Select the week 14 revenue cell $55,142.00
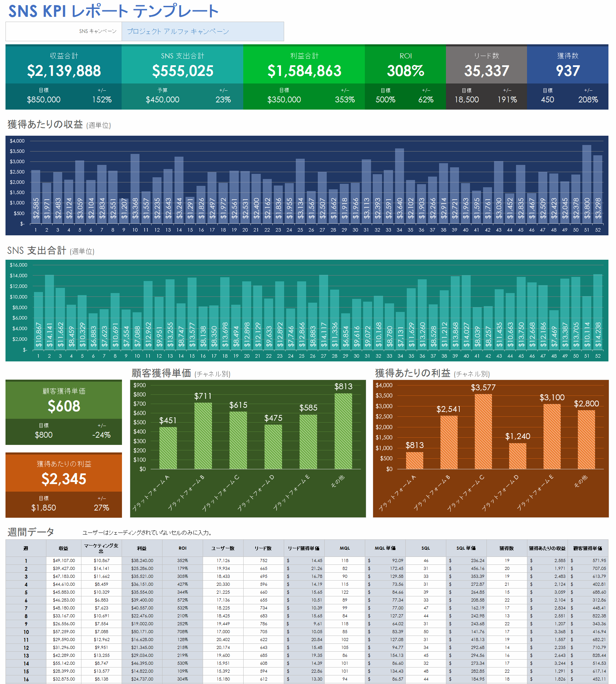The image size is (616, 684). pyautogui.click(x=64, y=663)
